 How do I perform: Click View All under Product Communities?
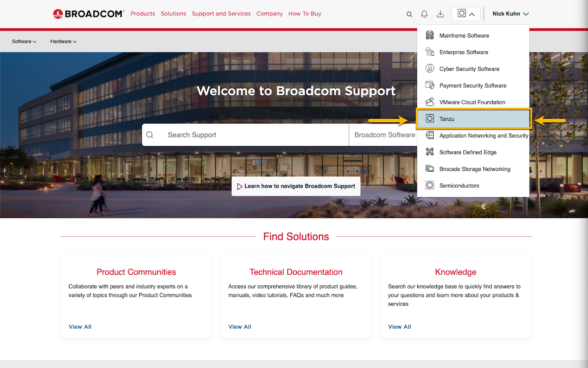[80, 327]
